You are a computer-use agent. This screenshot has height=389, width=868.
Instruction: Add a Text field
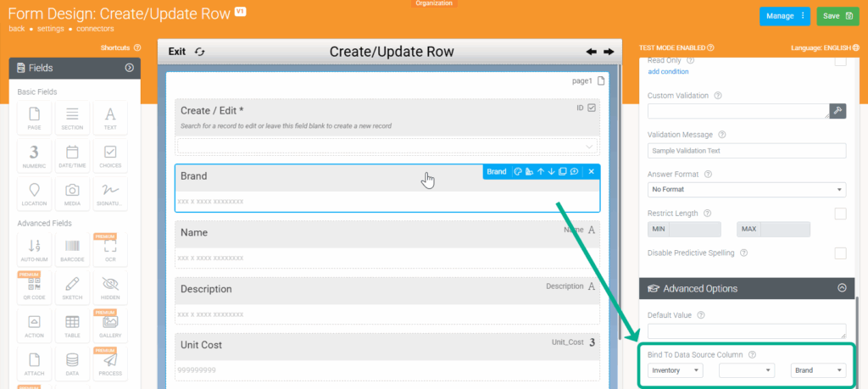[x=110, y=118]
